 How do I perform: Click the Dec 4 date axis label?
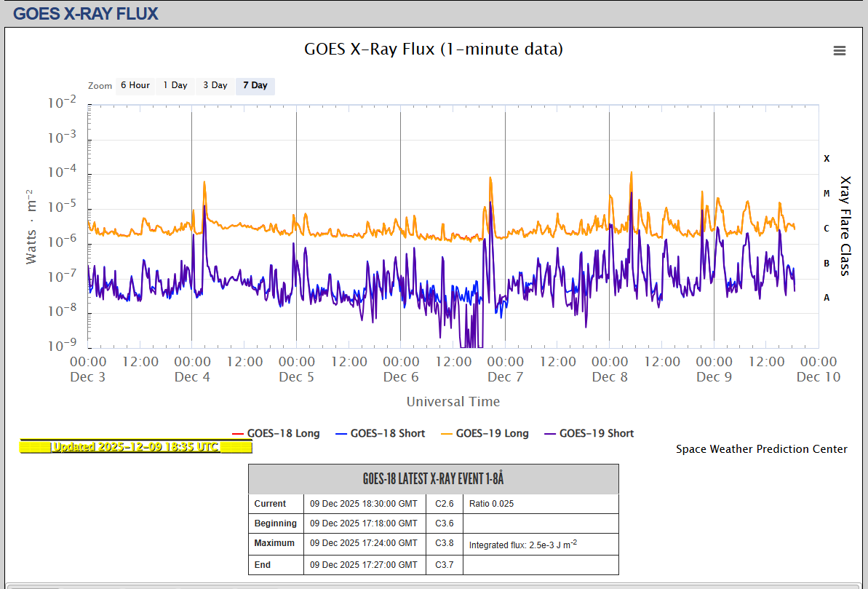point(192,376)
